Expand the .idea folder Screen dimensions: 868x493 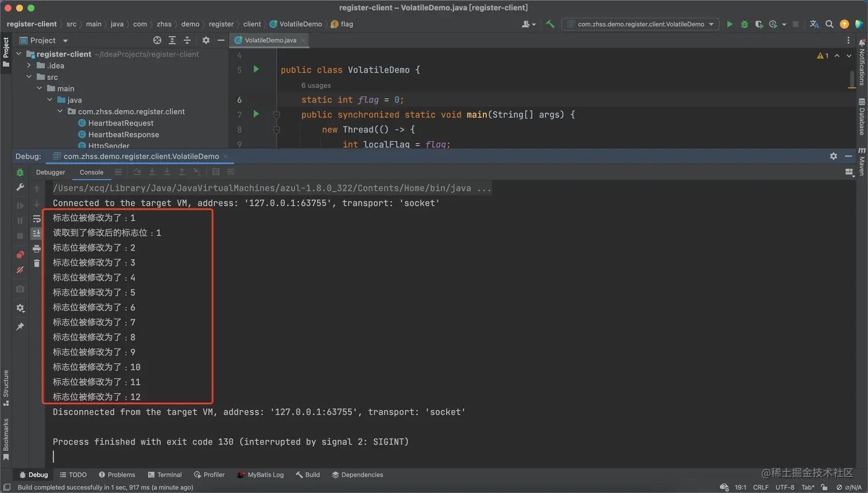29,65
